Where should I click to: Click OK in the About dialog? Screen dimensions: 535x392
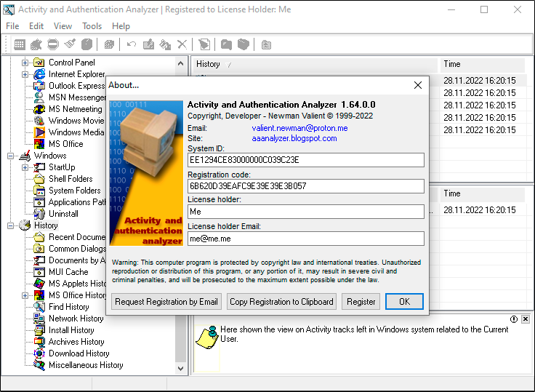click(405, 302)
